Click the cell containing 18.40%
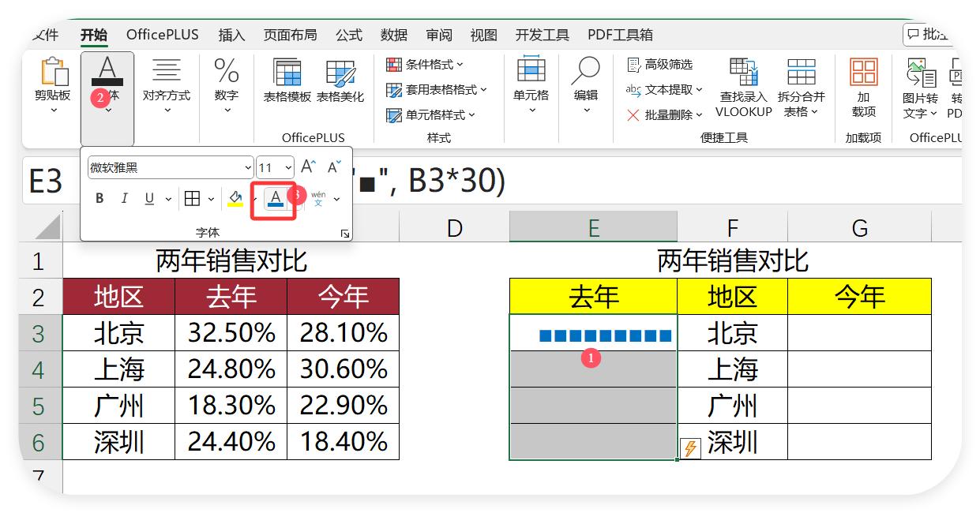This screenshot has width=980, height=513. pyautogui.click(x=343, y=442)
